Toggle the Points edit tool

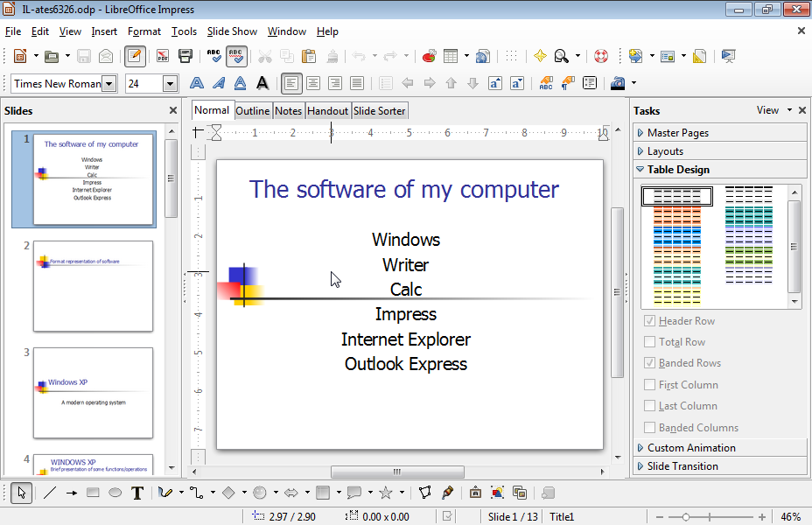coord(425,493)
